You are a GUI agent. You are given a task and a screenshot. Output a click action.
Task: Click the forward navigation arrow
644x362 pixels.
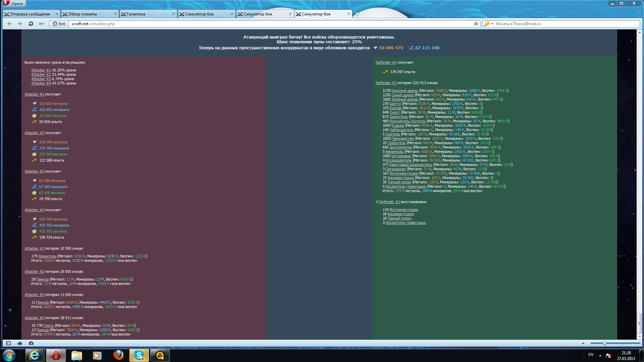coord(20,24)
